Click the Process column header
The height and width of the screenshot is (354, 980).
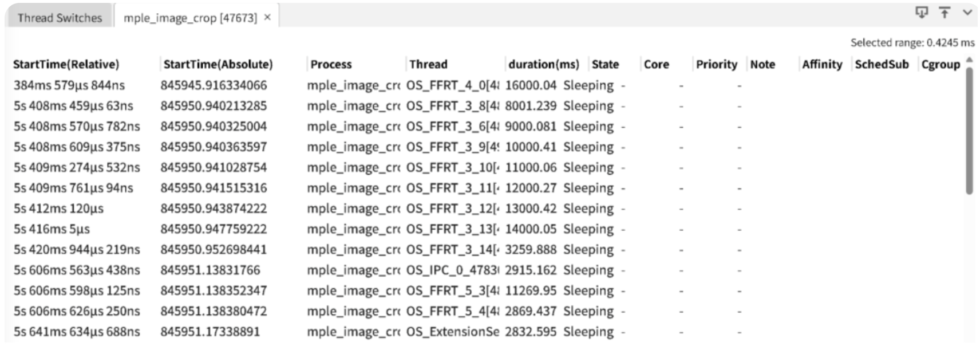tap(331, 64)
